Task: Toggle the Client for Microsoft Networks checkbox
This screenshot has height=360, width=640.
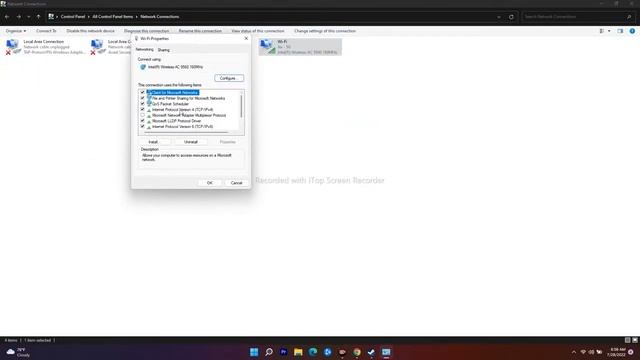Action: (x=142, y=93)
